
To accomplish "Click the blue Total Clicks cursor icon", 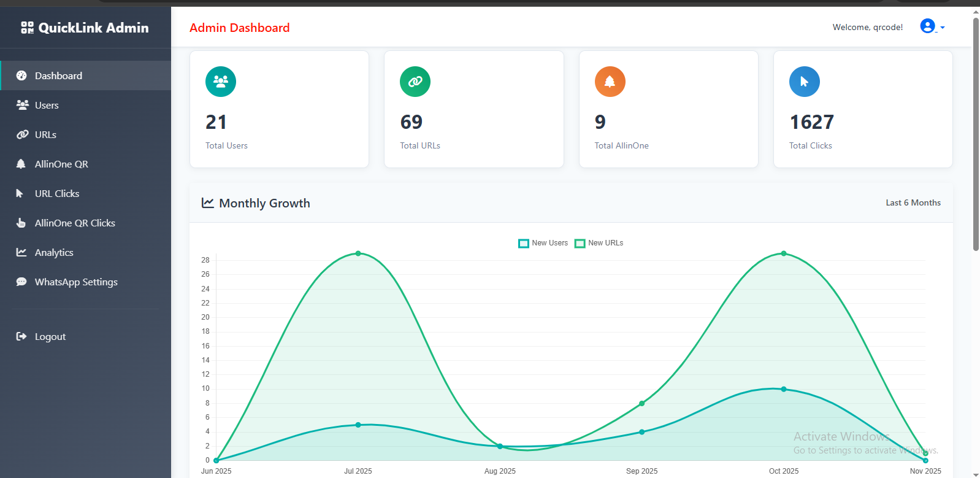I will click(x=804, y=82).
